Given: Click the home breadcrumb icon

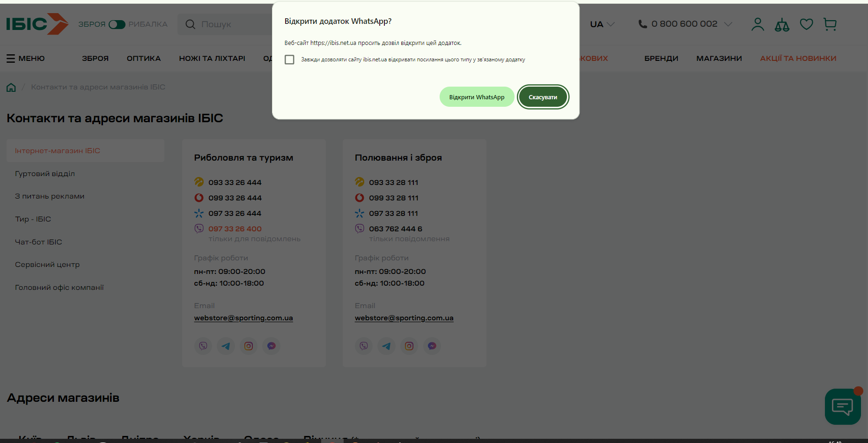Looking at the screenshot, I should 11,87.
